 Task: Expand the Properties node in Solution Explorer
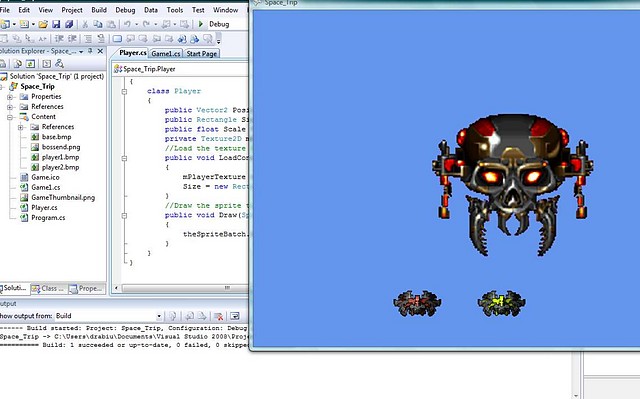point(10,97)
